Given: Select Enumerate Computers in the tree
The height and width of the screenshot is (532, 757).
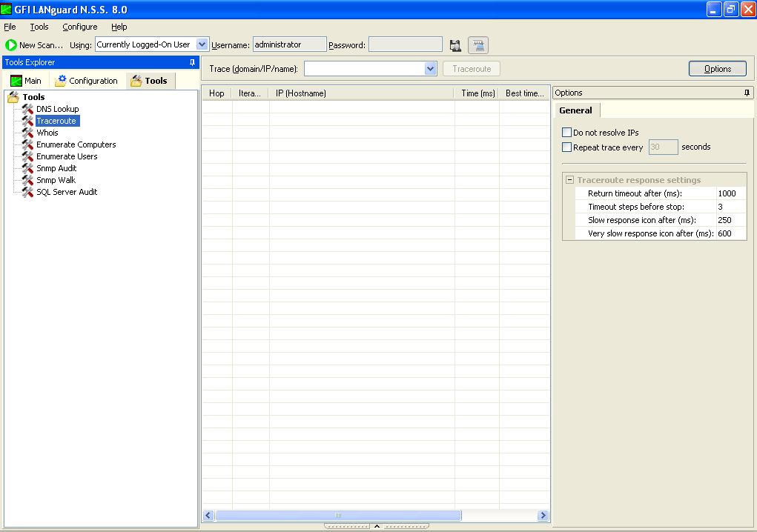Looking at the screenshot, I should point(76,144).
